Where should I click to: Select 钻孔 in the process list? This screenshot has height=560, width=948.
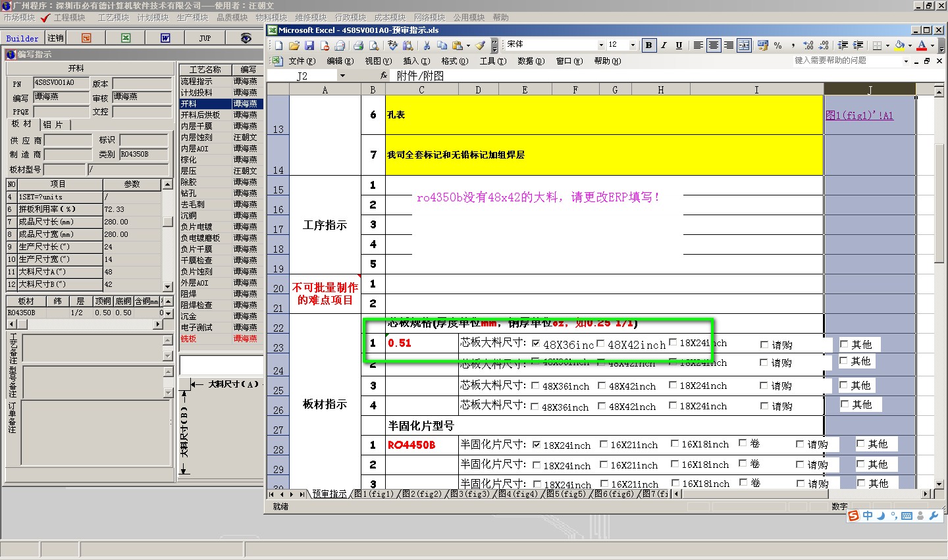188,193
